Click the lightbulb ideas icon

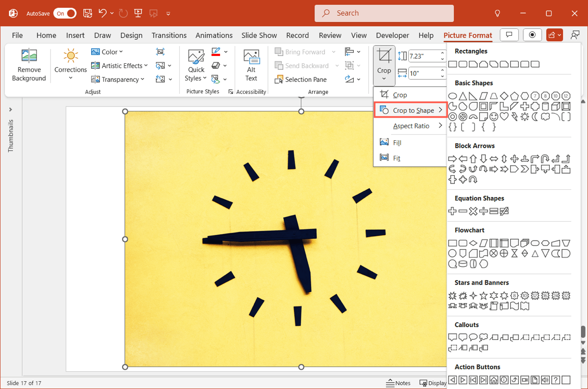497,13
